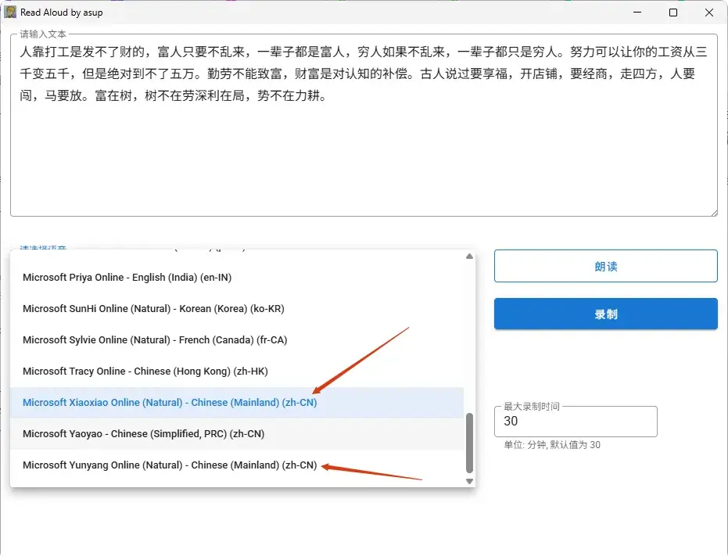Select Microsoft Yaoyao Simplified PRC voice
This screenshot has height=560, width=728.
tap(143, 433)
